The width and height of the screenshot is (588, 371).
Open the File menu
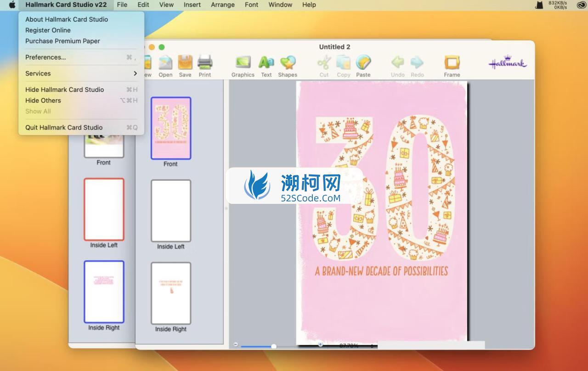click(122, 5)
